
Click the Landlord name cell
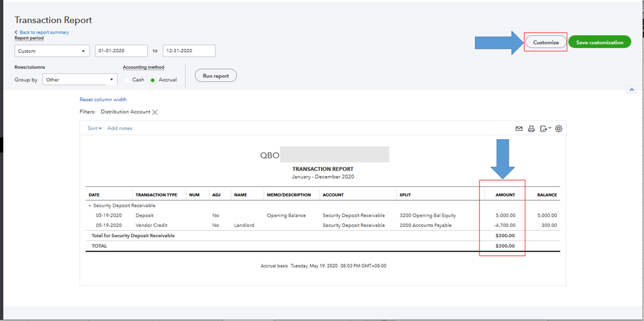coord(244,226)
